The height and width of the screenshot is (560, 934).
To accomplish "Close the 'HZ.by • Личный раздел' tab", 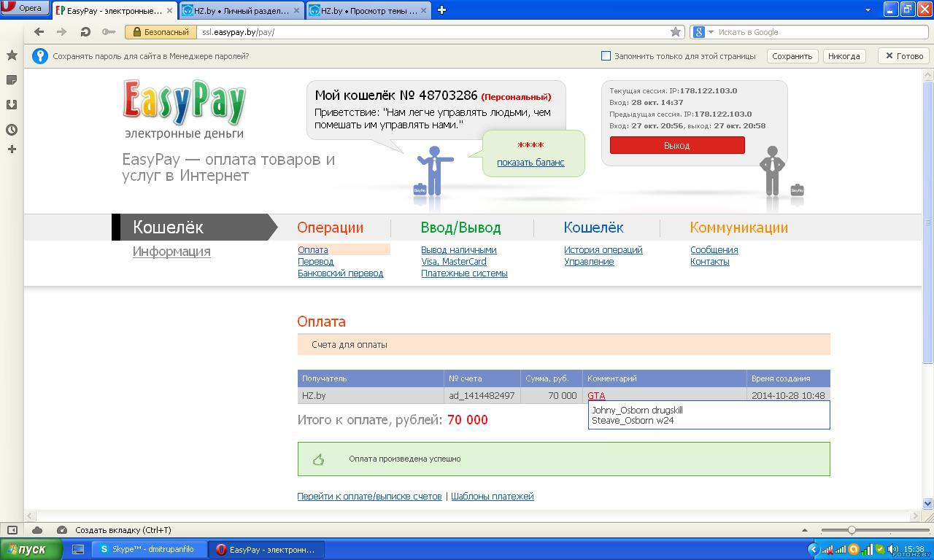I will (x=296, y=11).
